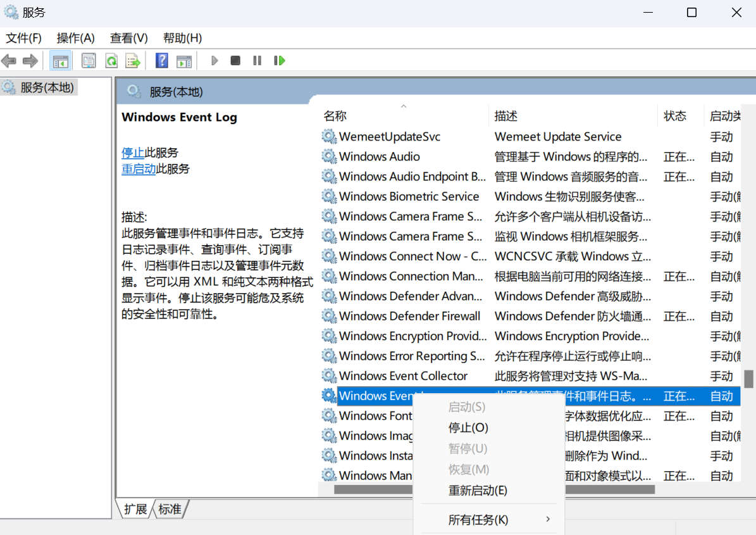Open the 帮助(H) menu
The height and width of the screenshot is (535, 756).
(182, 38)
